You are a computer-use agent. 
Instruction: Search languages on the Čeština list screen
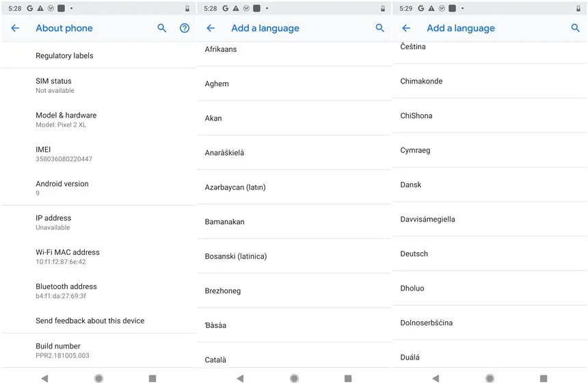[575, 28]
